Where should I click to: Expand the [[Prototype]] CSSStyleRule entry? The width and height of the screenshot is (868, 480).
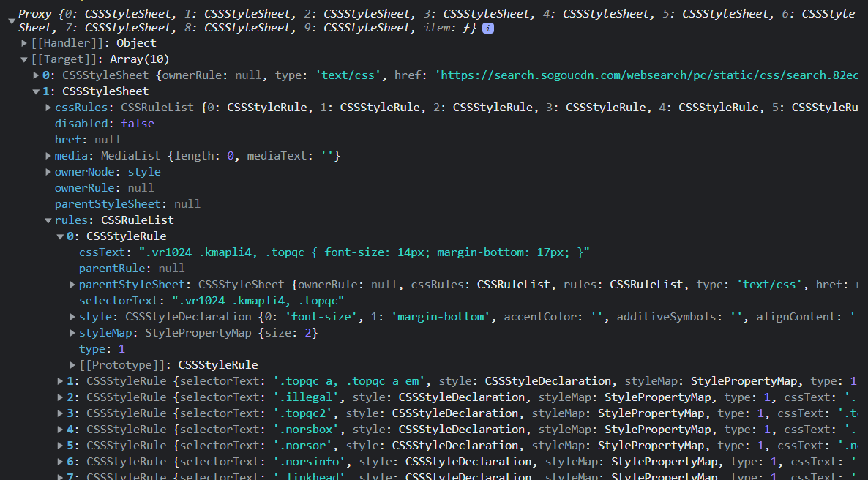click(x=72, y=365)
